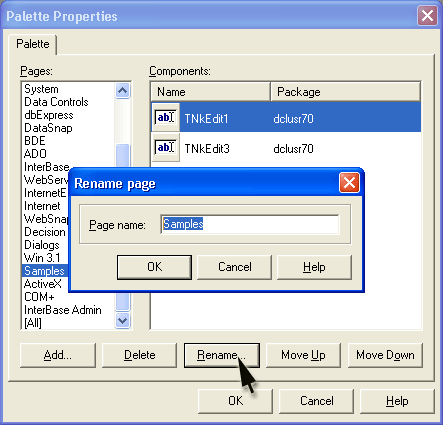
Task: Click the Add... button
Action: tap(58, 355)
